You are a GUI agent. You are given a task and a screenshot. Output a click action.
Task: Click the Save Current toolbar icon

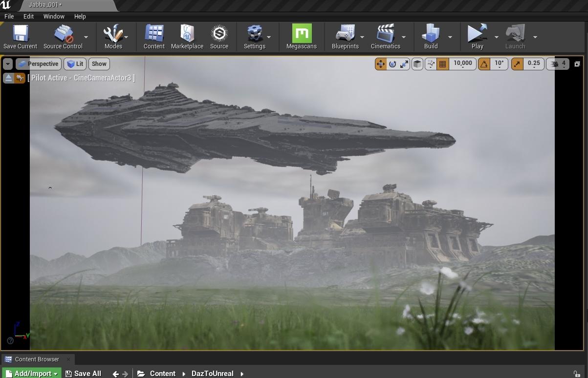pos(20,37)
